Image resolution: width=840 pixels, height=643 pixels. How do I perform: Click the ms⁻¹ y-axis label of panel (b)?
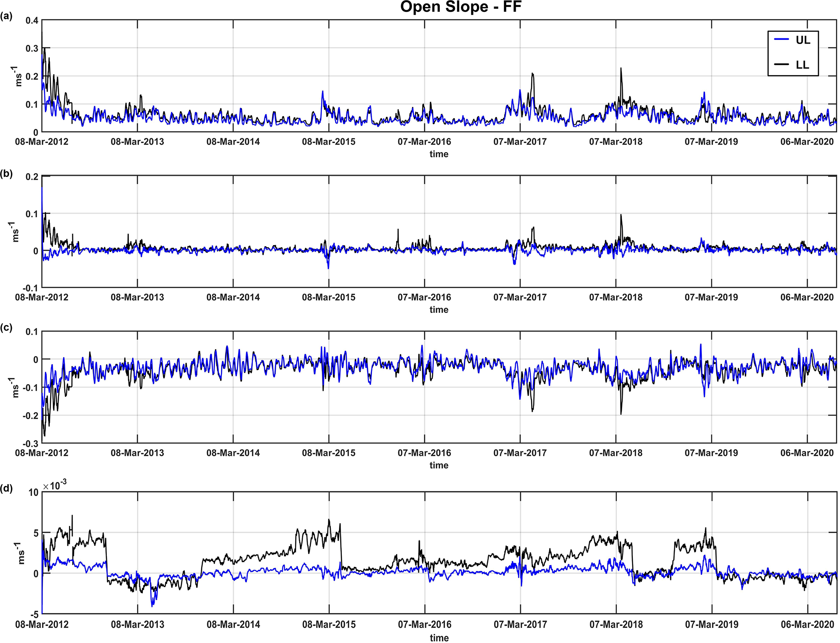pos(16,232)
